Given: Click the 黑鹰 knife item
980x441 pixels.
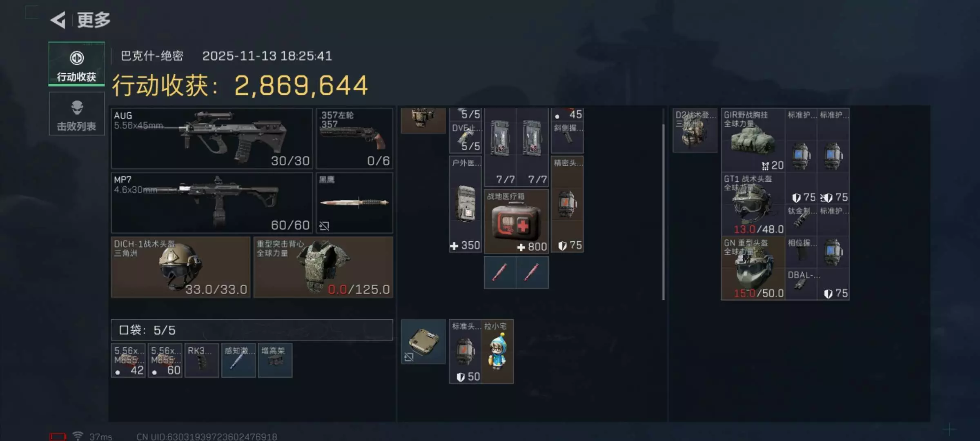Looking at the screenshot, I should coord(354,203).
